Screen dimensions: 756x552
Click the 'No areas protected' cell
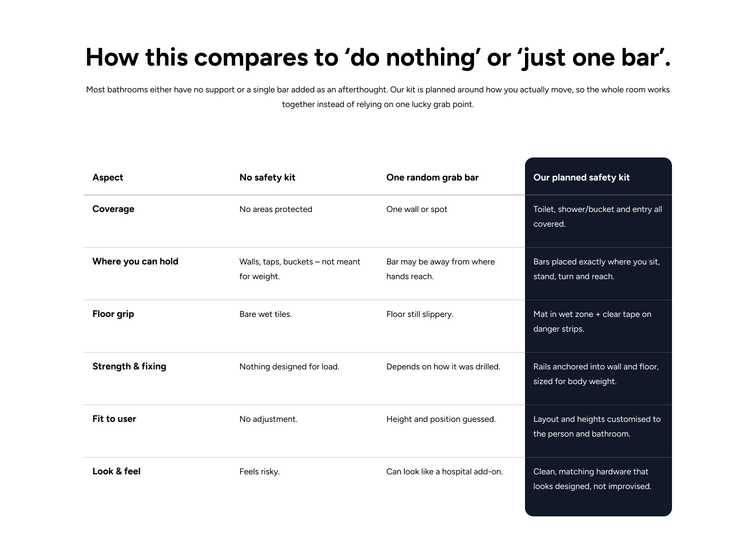pos(276,209)
